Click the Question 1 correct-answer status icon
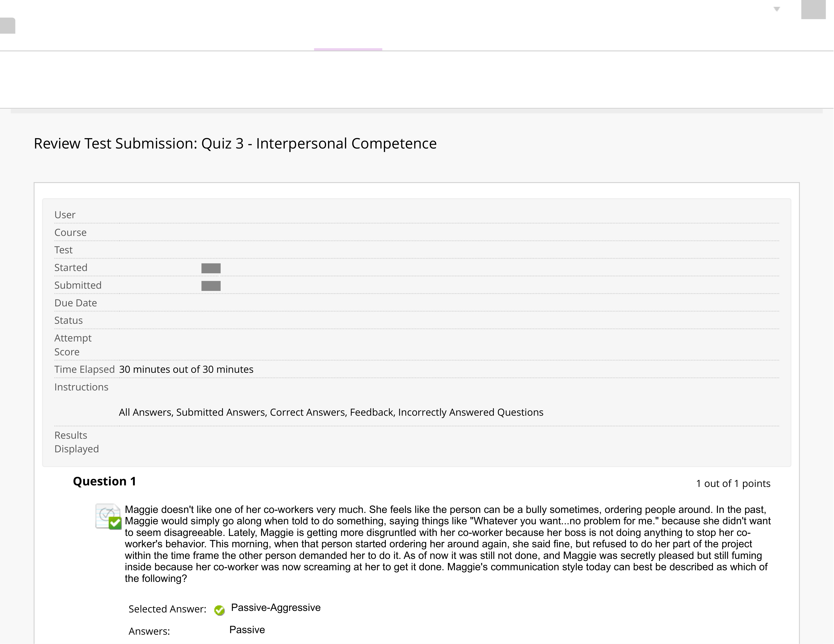Image resolution: width=834 pixels, height=644 pixels. pos(108,516)
